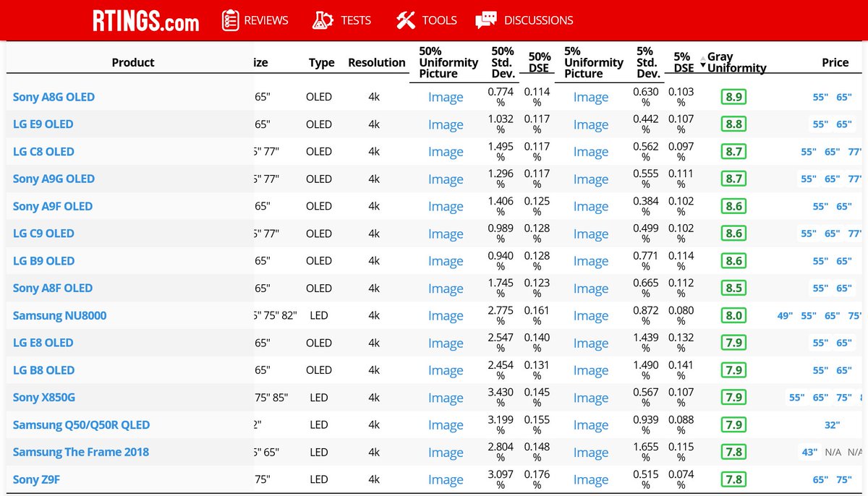Screen dimensions: 868x496
Task: Open the TOOLS menu
Action: (x=439, y=20)
